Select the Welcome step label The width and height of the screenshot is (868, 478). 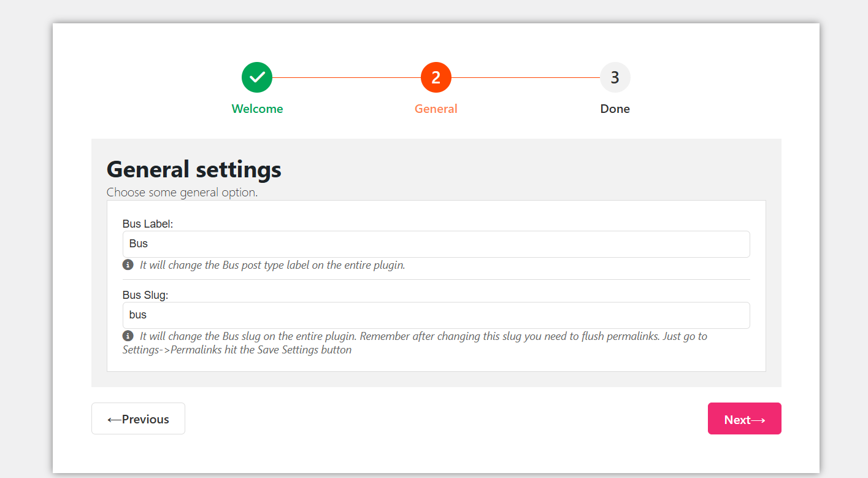[x=257, y=109]
